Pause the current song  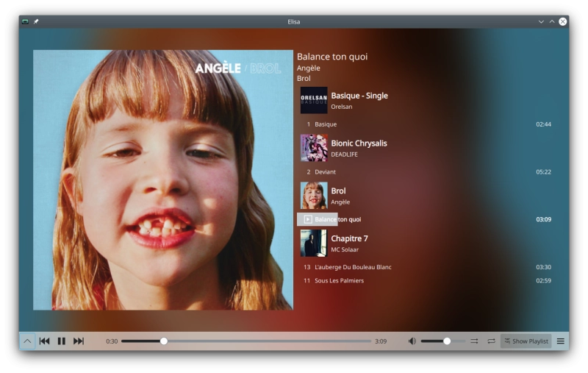[62, 341]
